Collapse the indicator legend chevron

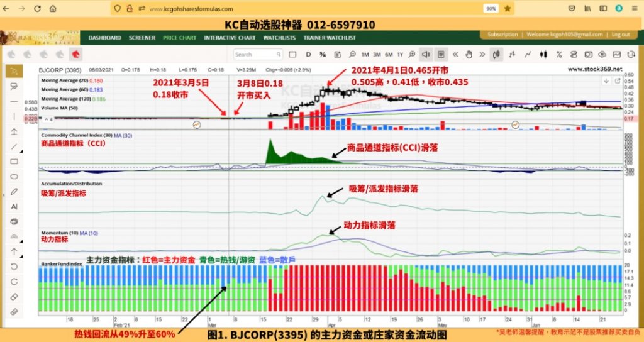click(x=48, y=119)
